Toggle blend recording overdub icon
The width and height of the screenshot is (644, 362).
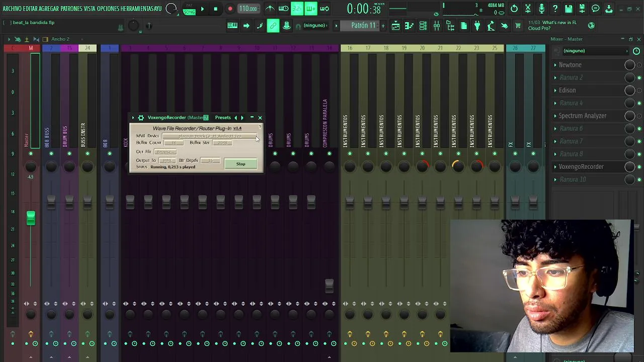(311, 9)
